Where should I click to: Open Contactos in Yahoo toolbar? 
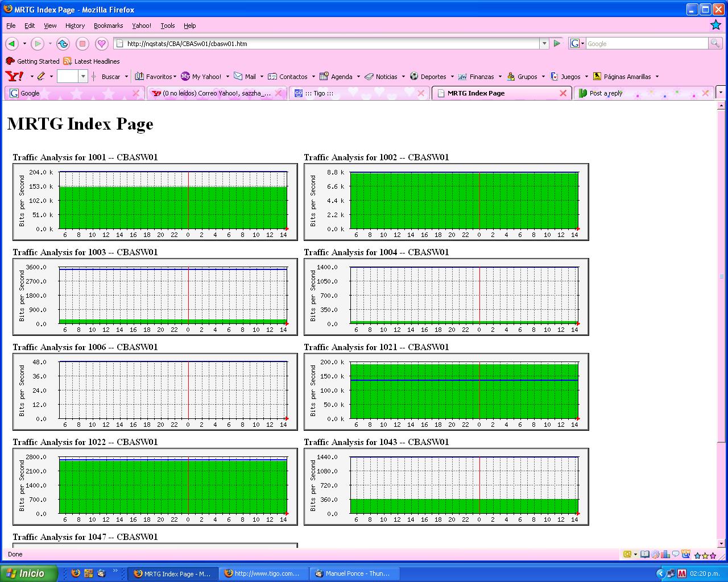(288, 77)
